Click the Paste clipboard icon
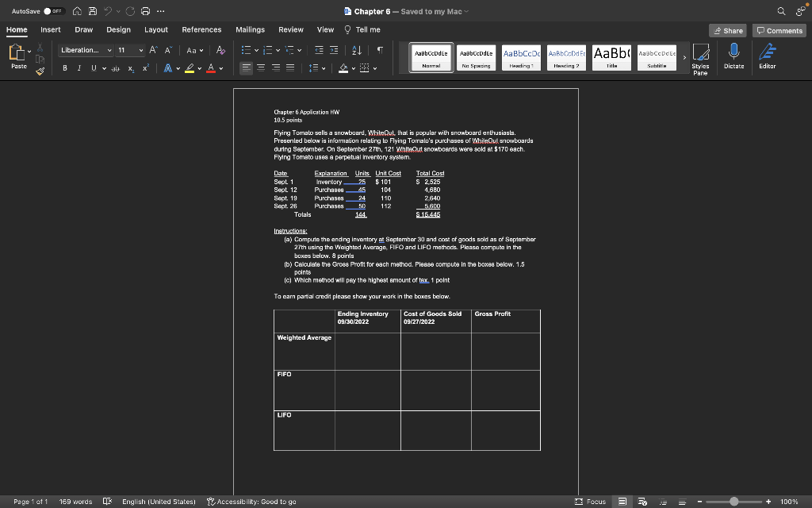The image size is (812, 508). (x=17, y=52)
